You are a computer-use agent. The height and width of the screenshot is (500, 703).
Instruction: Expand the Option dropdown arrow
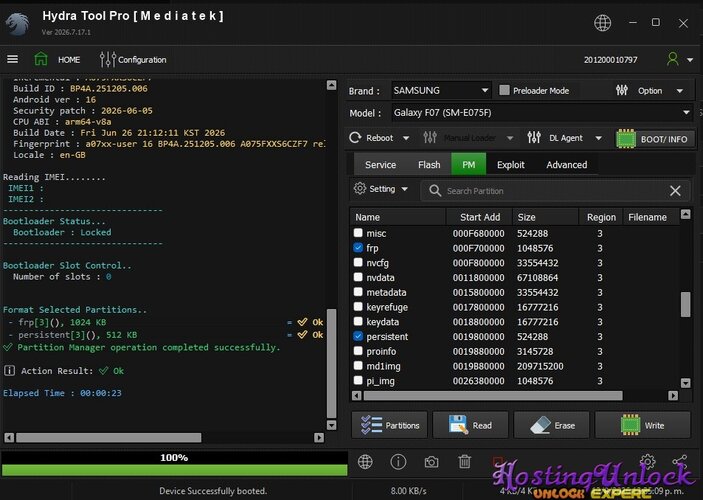[680, 91]
